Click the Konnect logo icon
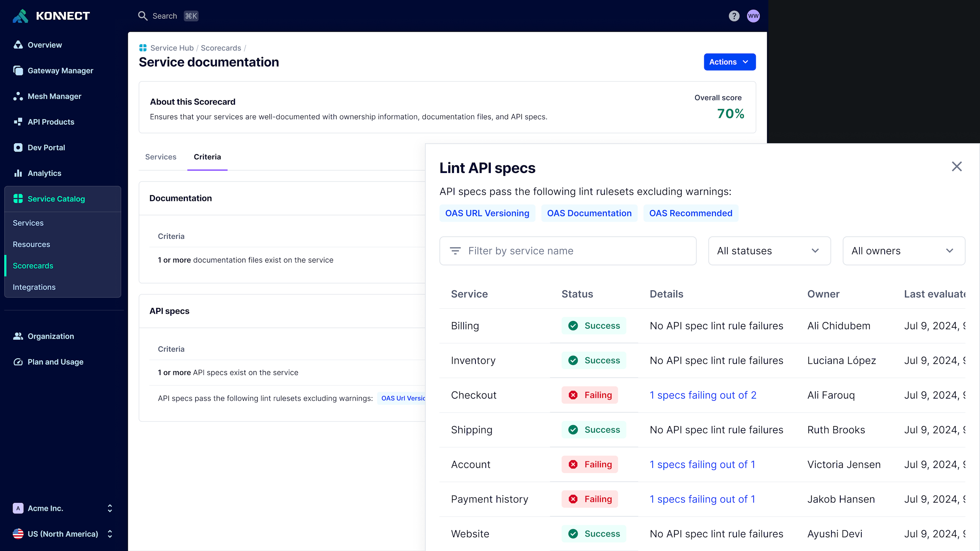 click(x=21, y=16)
